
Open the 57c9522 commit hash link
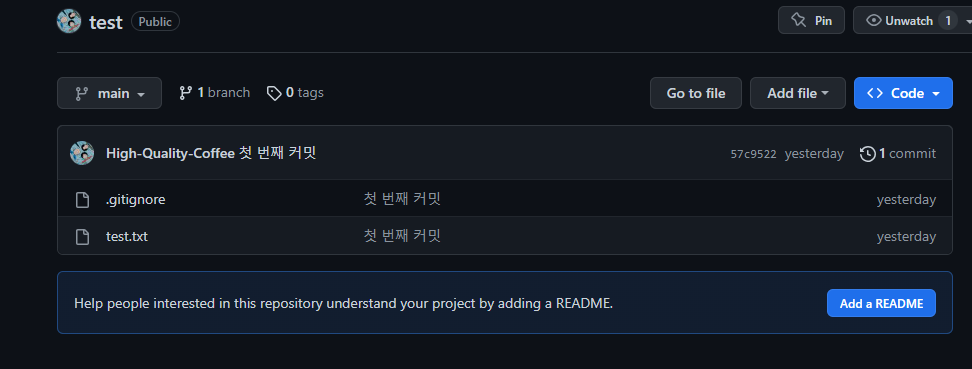pos(753,154)
